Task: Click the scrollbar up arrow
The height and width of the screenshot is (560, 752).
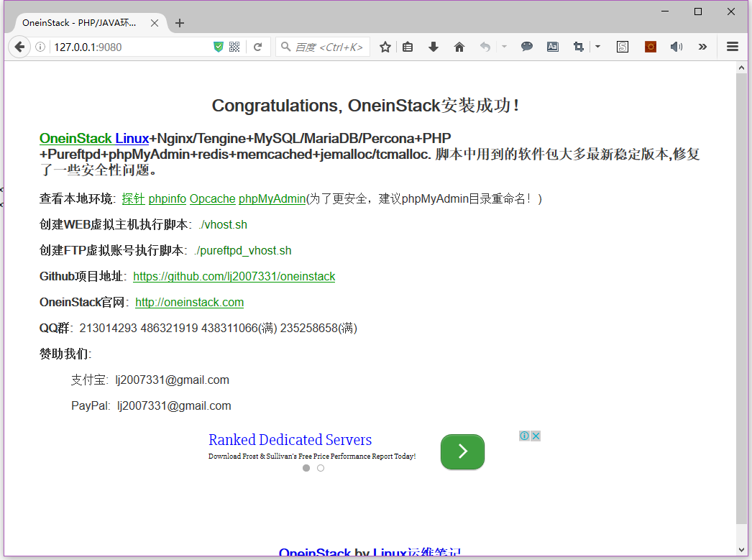Action: [741, 68]
